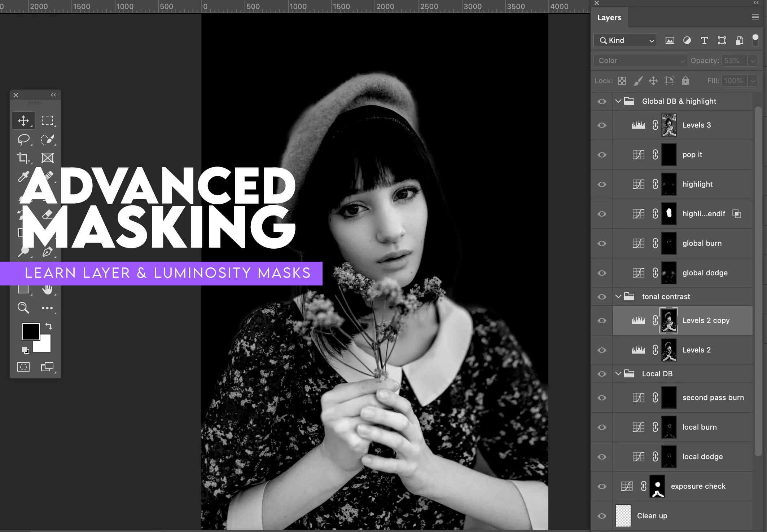Hide the Clean up layer

coord(602,516)
